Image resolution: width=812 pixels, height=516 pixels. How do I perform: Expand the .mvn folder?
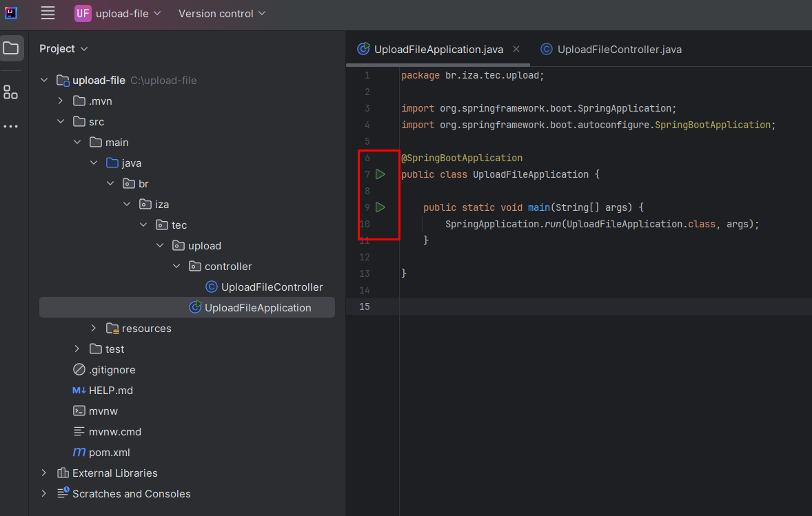[x=61, y=101]
